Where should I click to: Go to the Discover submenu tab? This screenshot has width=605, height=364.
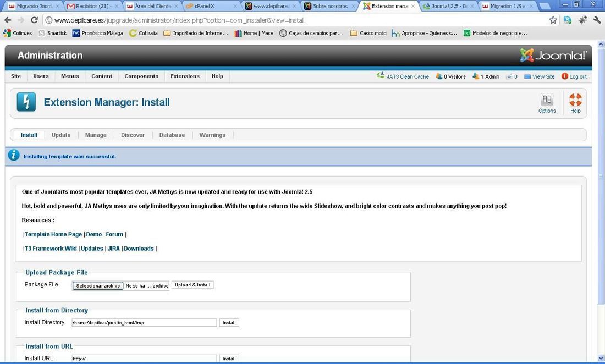coord(133,135)
